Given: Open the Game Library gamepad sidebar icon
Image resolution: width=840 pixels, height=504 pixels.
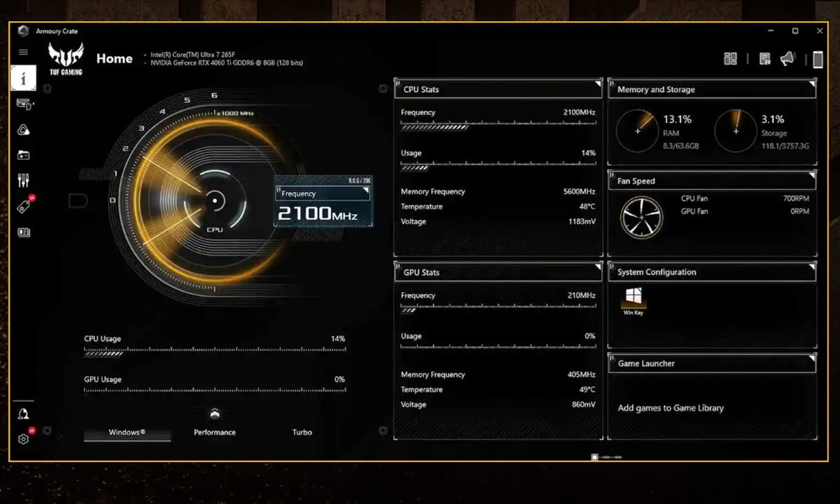Looking at the screenshot, I should tap(24, 155).
